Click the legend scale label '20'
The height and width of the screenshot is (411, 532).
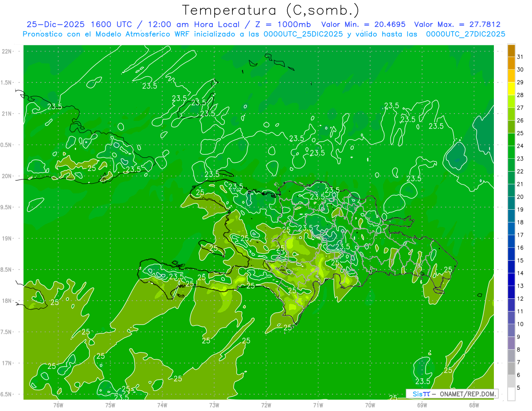[520, 197]
